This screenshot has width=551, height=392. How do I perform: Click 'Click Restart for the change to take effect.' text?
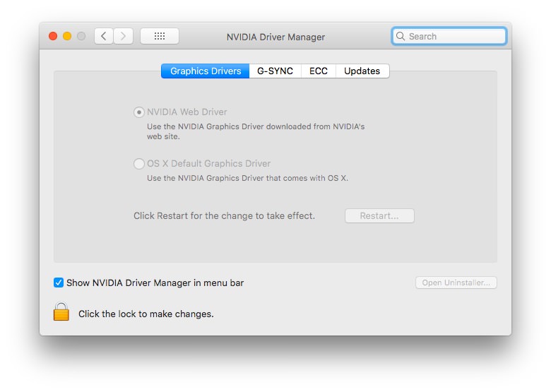[224, 215]
